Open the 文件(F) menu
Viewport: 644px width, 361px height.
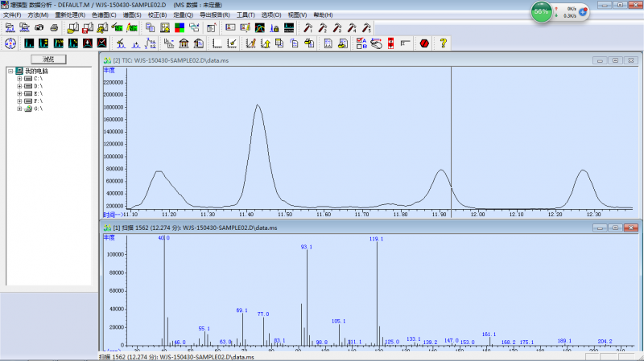pyautogui.click(x=12, y=14)
